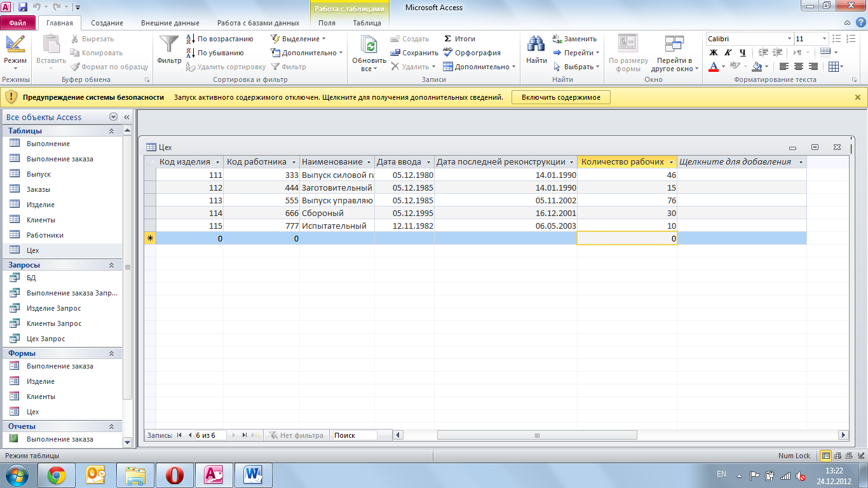Click the Save icon in quick access toolbar
The image size is (868, 488).
click(x=23, y=8)
